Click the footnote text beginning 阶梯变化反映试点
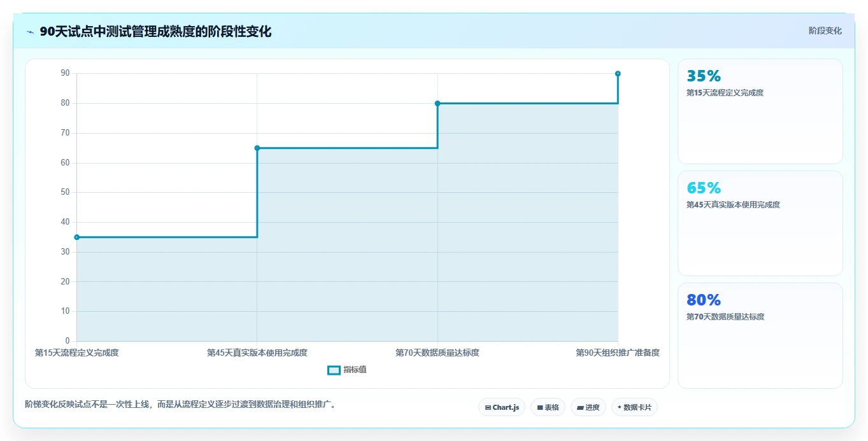This screenshot has height=441, width=868. point(180,404)
